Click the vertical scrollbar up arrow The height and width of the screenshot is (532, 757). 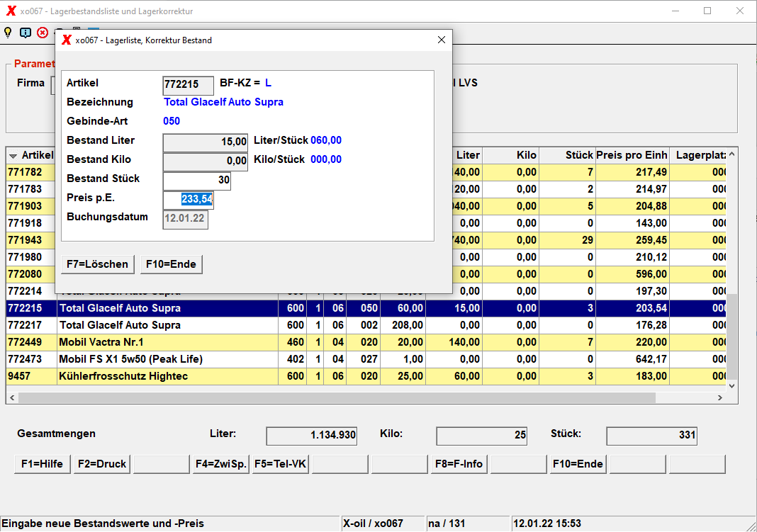coord(732,154)
